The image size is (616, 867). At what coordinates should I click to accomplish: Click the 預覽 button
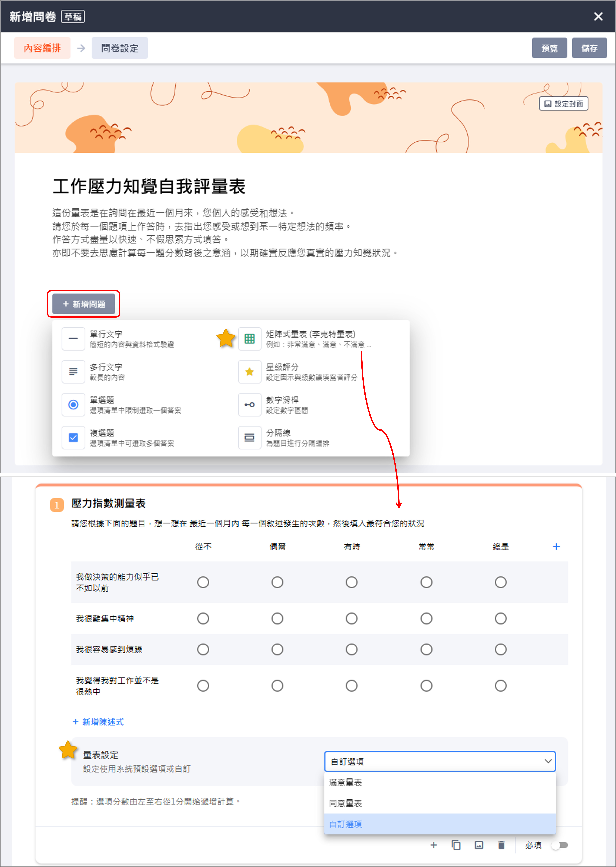coord(549,48)
